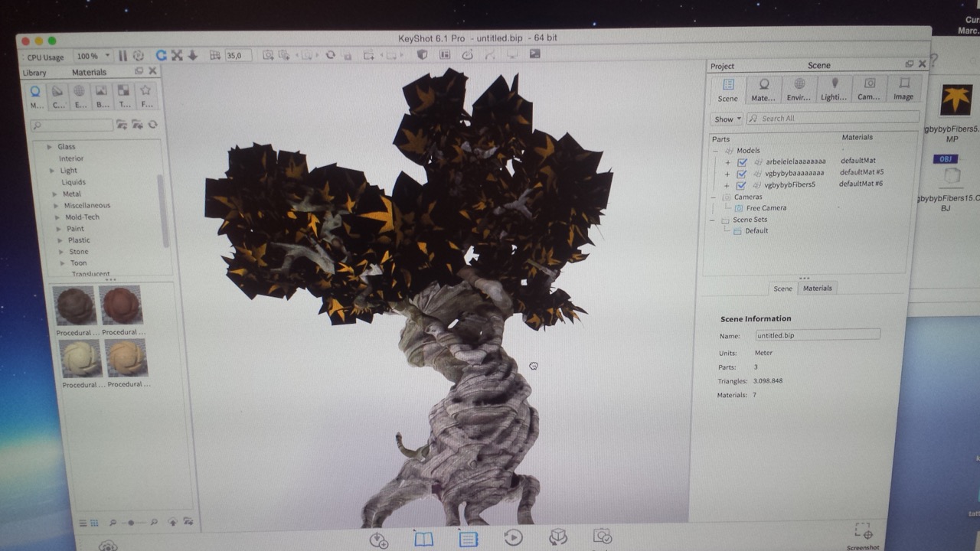980x551 pixels.
Task: Collapse the Cameras tree node
Action: [714, 197]
